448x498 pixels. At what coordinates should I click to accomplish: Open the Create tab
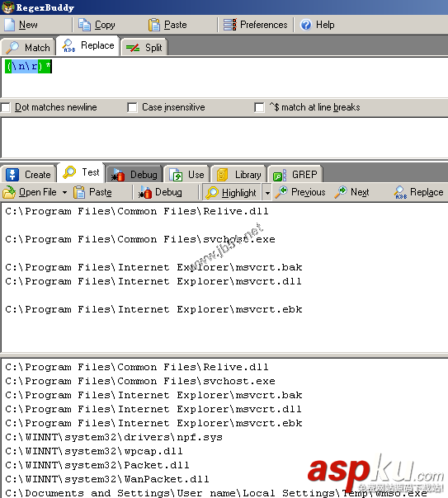(x=29, y=175)
